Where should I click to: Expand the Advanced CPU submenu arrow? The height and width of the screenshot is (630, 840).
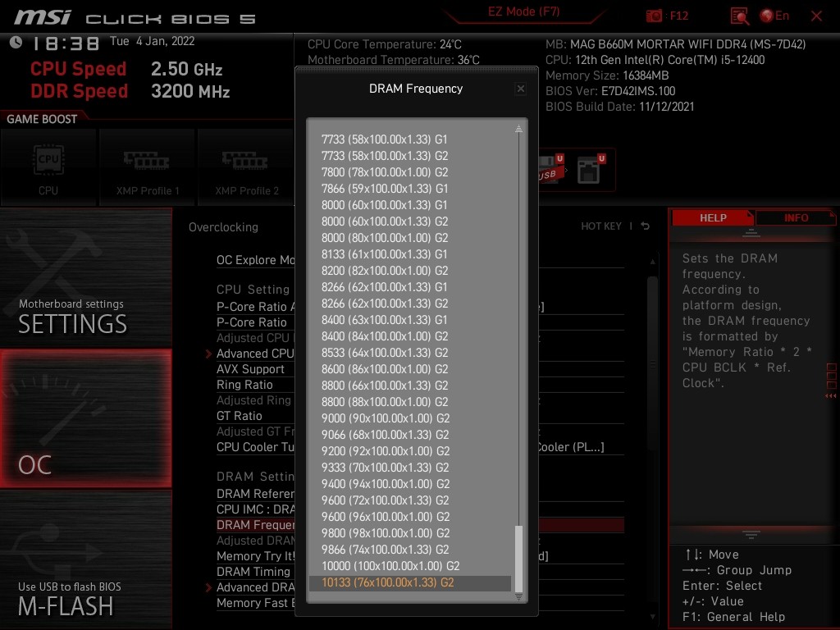click(209, 354)
